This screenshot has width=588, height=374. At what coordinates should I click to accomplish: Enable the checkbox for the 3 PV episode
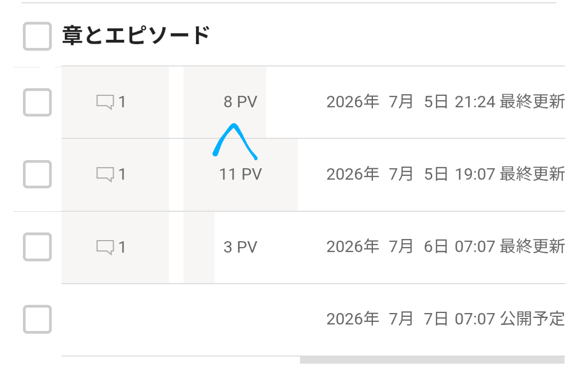click(x=37, y=247)
